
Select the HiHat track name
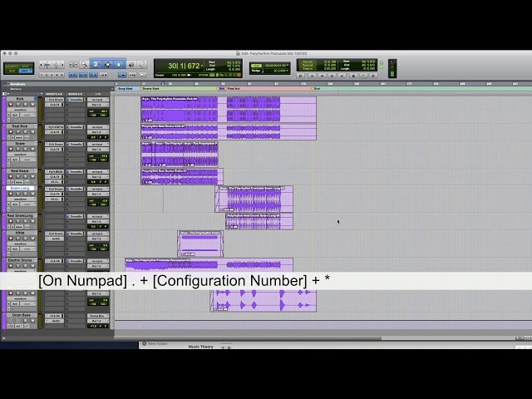click(20, 233)
